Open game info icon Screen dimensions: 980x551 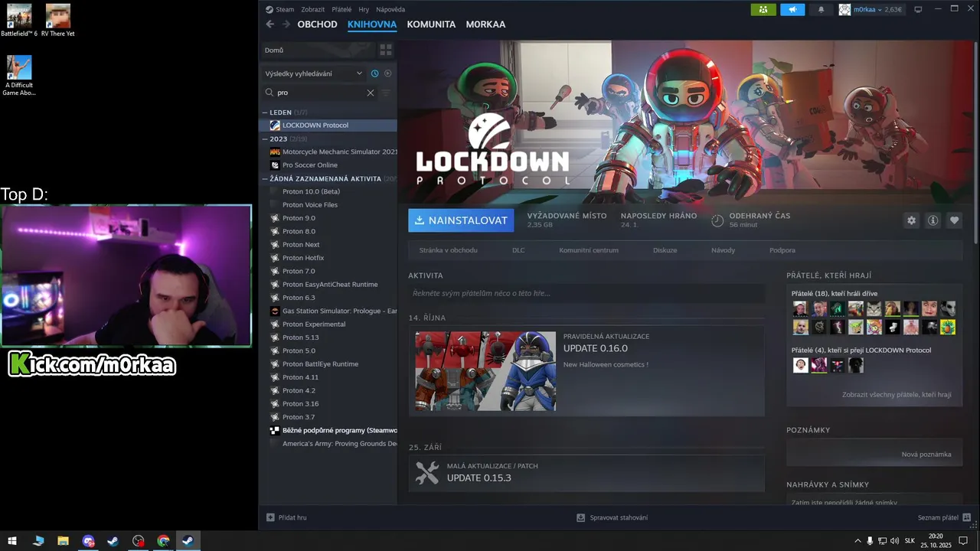(x=933, y=220)
